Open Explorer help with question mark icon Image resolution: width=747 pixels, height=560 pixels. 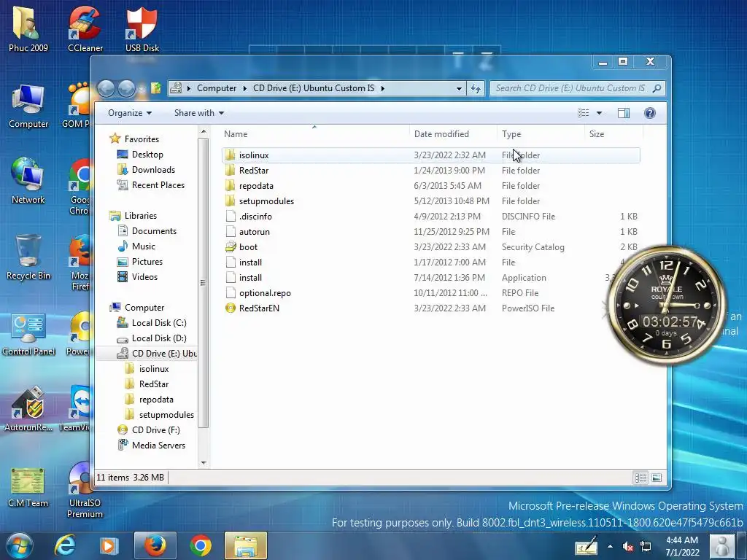pos(650,113)
